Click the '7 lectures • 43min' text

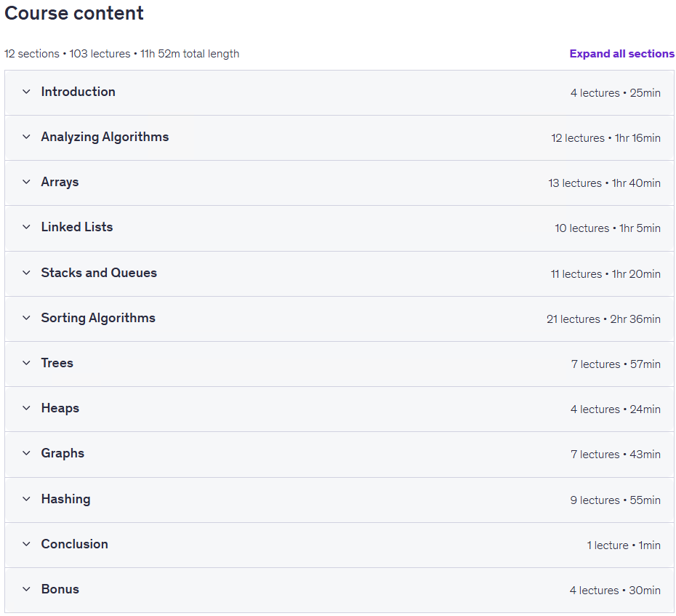pos(615,455)
